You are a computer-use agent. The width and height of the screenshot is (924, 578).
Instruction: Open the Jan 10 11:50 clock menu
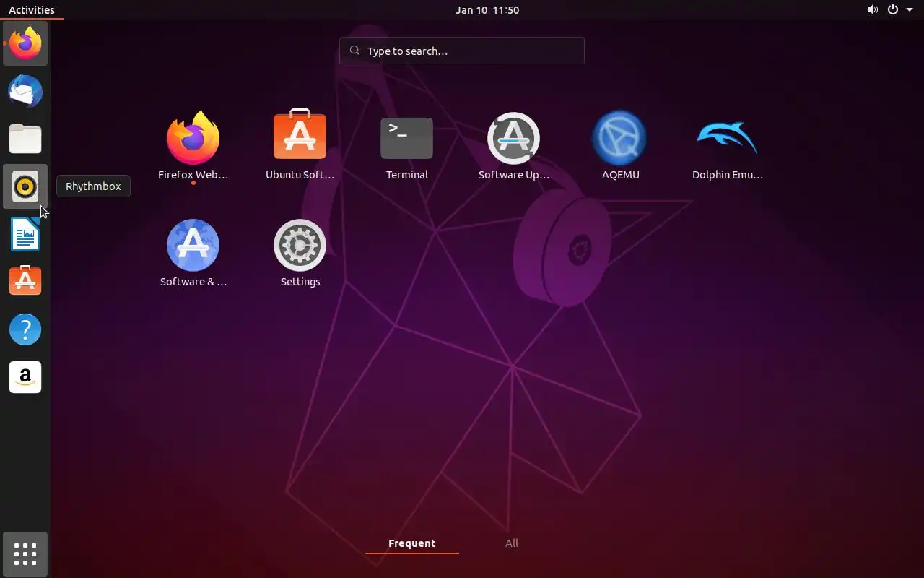pyautogui.click(x=487, y=9)
